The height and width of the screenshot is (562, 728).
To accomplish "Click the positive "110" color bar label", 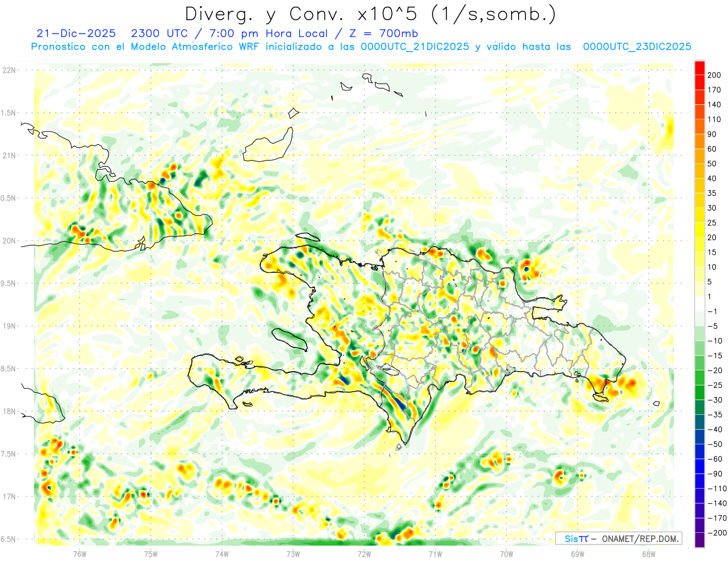I will 714,119.
